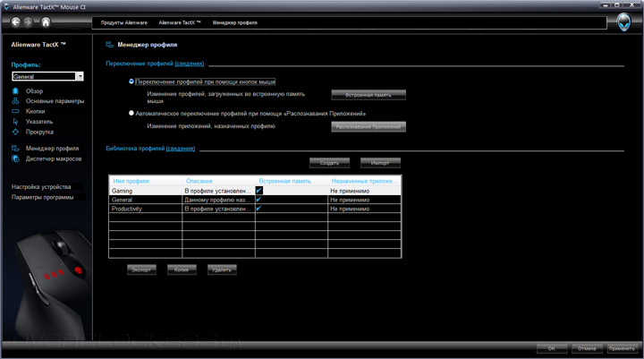Click the Встроенная память button

coord(369,95)
